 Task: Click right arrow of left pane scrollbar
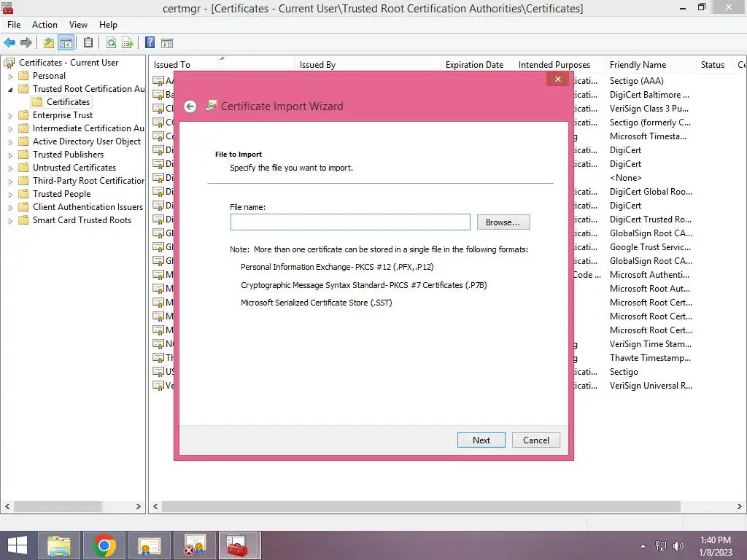139,506
